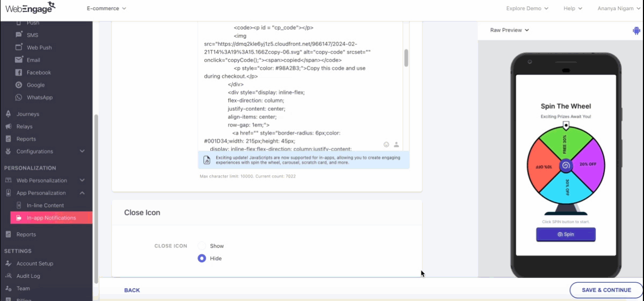Click the Back link
This screenshot has width=644, height=301.
(x=132, y=290)
